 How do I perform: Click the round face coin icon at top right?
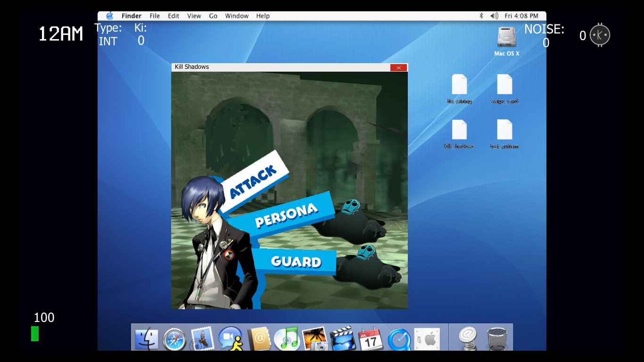[x=600, y=35]
